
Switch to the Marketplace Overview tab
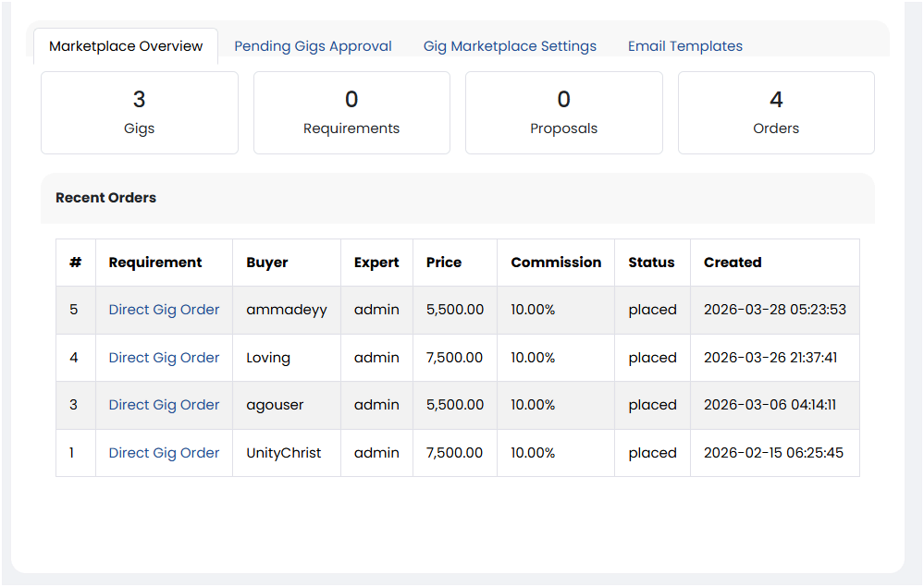point(126,46)
